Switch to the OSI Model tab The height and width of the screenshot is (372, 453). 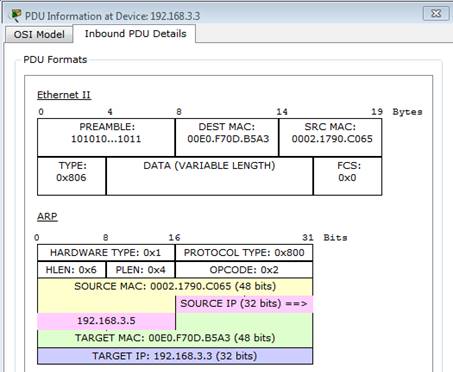tap(39, 34)
